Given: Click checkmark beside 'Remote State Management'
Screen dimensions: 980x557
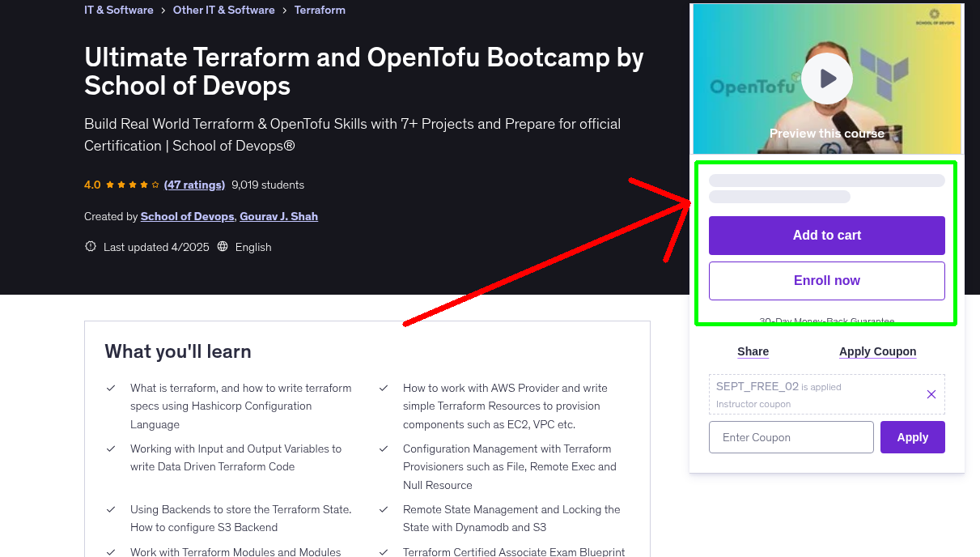Looking at the screenshot, I should (384, 510).
